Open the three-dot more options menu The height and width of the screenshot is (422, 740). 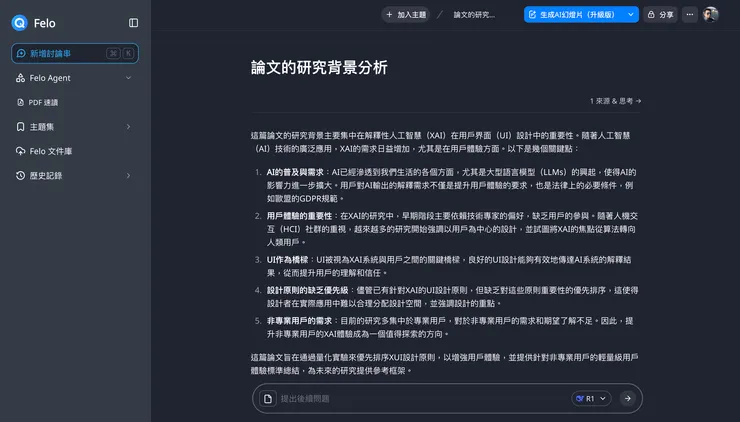click(690, 15)
